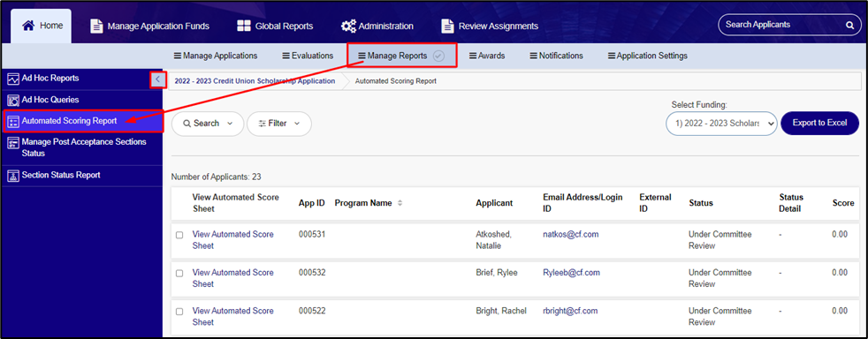Open natkos@cf.com email link
Screen dimensions: 868x339
(571, 235)
